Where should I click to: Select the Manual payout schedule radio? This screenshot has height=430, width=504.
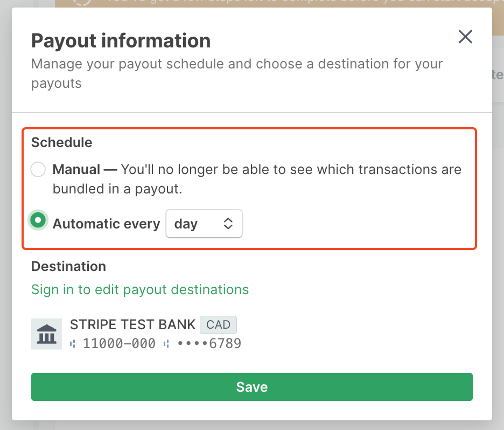38,170
